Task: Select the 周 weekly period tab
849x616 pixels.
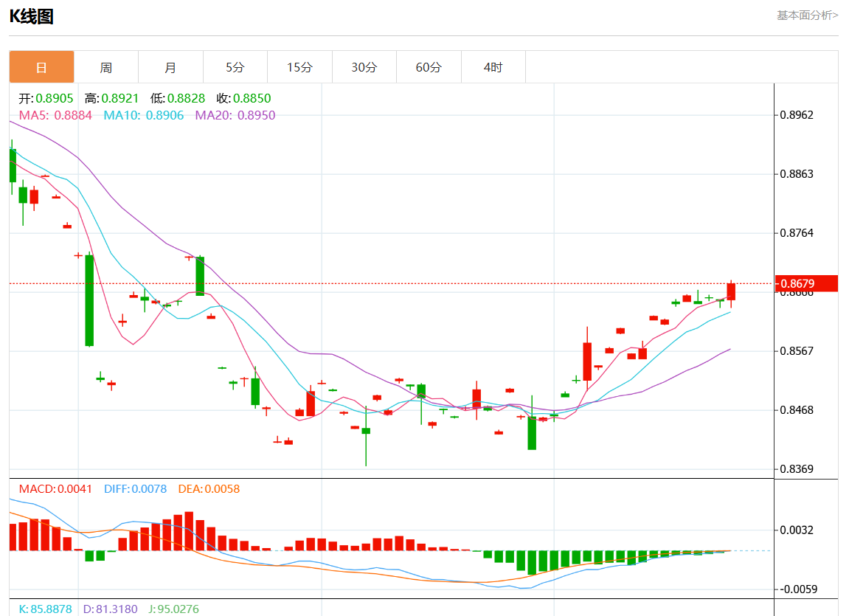Action: point(106,67)
